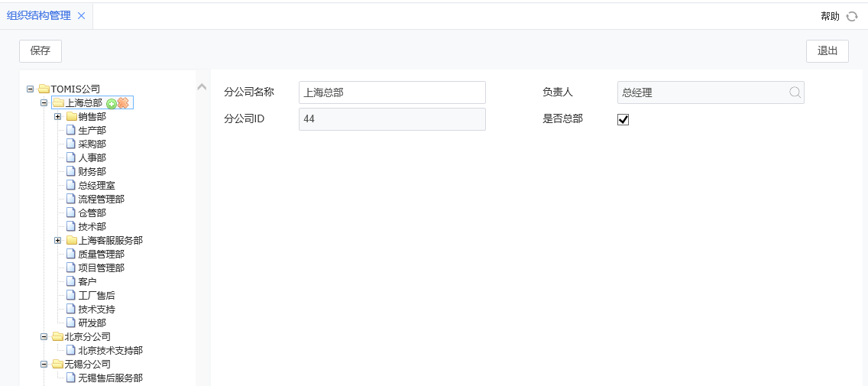This screenshot has height=386, width=868.
Task: Click the document icon of 研发部
Action: 71,323
